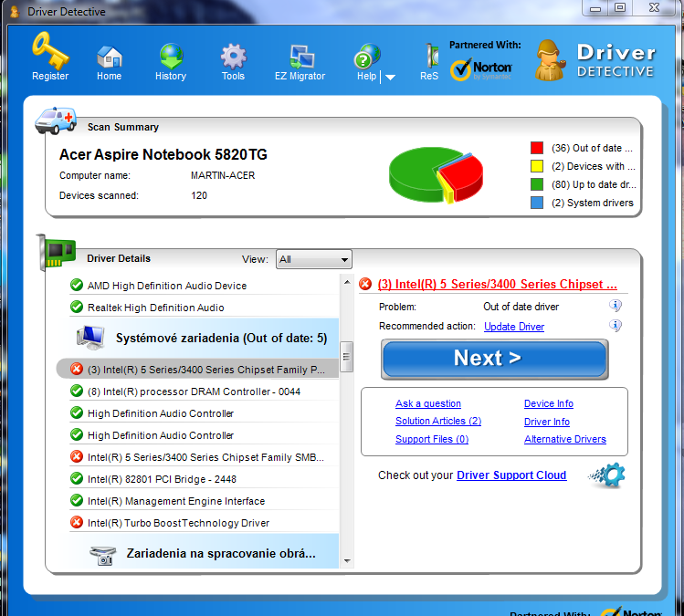Click green check icon beside Management Engine Interface
The width and height of the screenshot is (684, 616).
[77, 500]
